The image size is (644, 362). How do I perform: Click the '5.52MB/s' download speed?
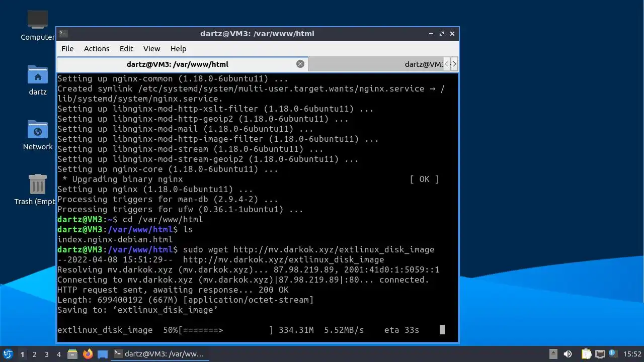click(344, 330)
